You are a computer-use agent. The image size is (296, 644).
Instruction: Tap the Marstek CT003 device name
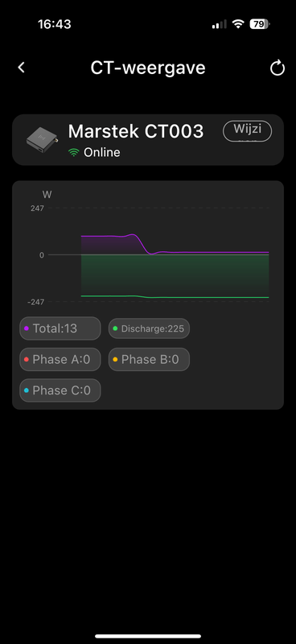135,131
